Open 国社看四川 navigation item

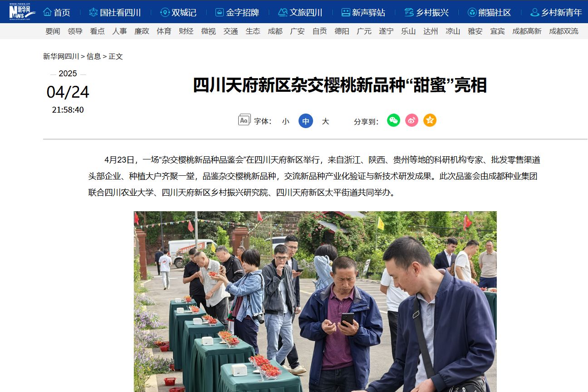[115, 13]
